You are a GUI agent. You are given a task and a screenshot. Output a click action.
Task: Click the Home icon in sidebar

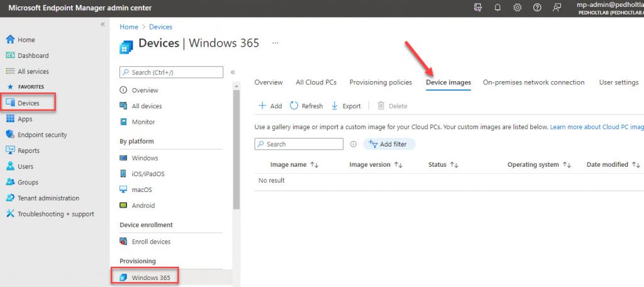(10, 40)
